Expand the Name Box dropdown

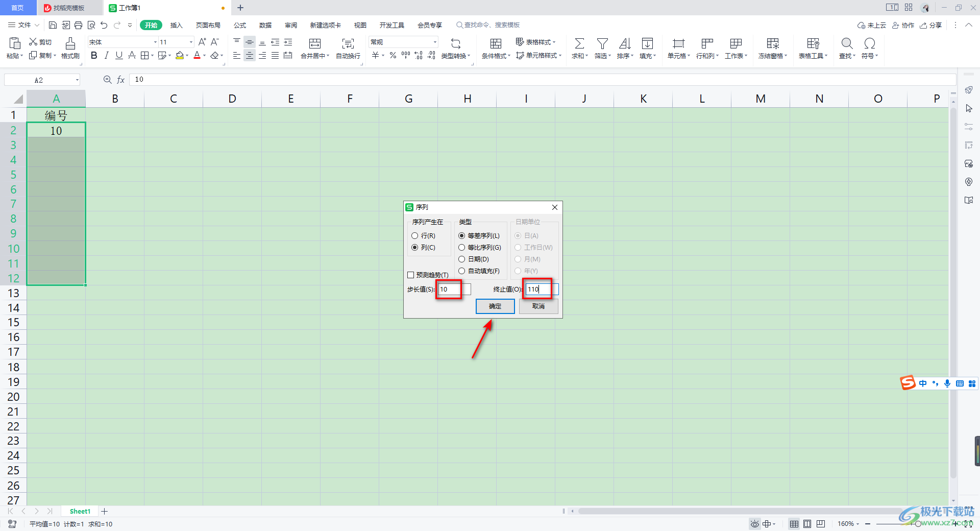(77, 80)
